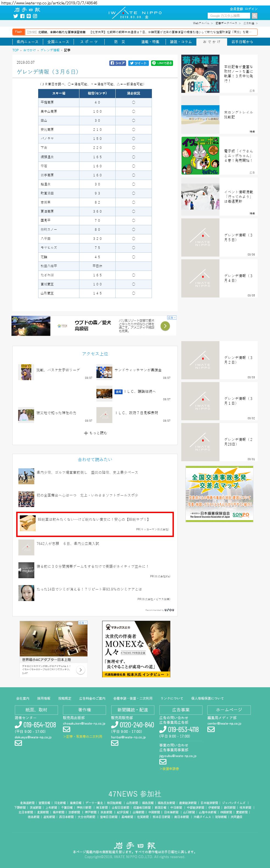Click the 著作権 footer button
The height and width of the screenshot is (868, 270).
click(85, 710)
